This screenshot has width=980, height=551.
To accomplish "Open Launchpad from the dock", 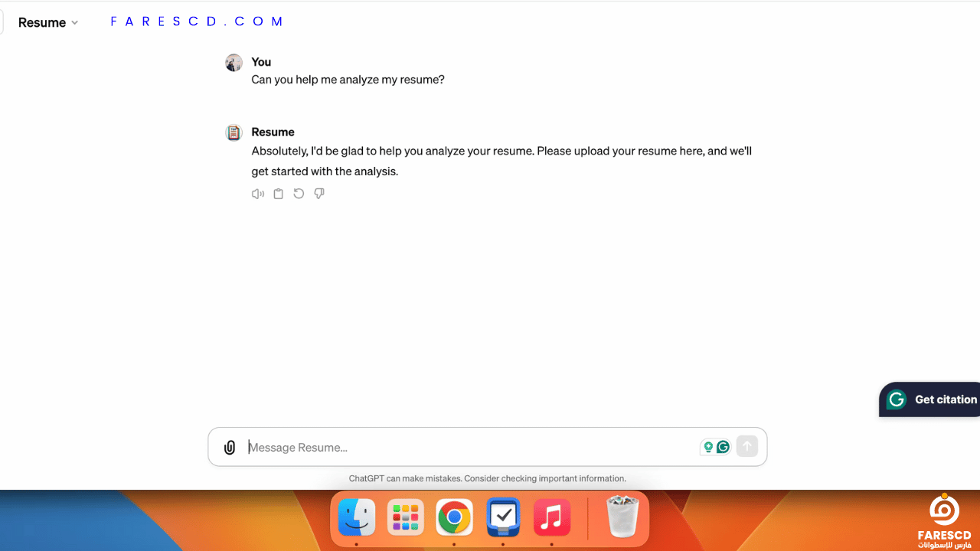I will tap(406, 517).
